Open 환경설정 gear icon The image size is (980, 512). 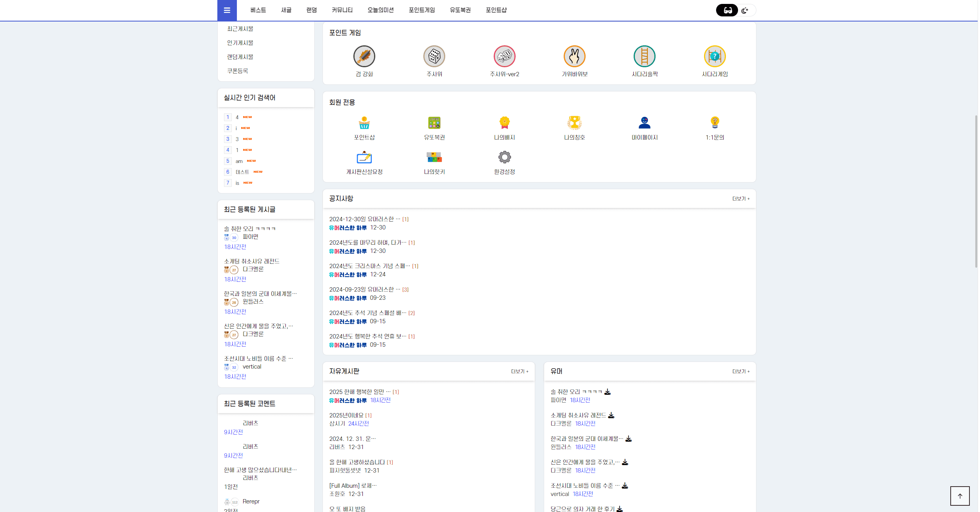504,158
